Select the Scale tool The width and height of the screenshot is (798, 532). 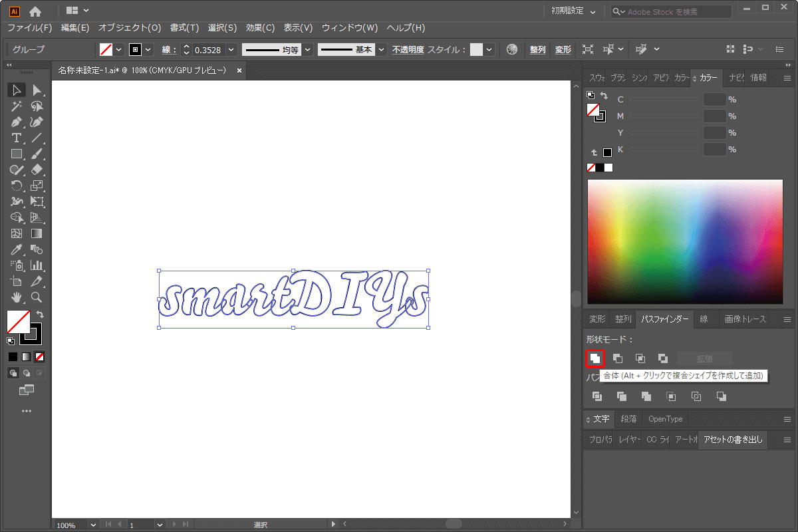tap(37, 186)
